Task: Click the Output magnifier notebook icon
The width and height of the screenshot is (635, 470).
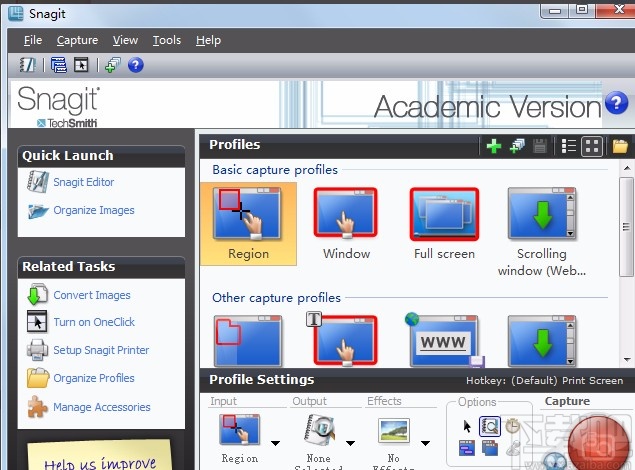Action: tap(320, 429)
